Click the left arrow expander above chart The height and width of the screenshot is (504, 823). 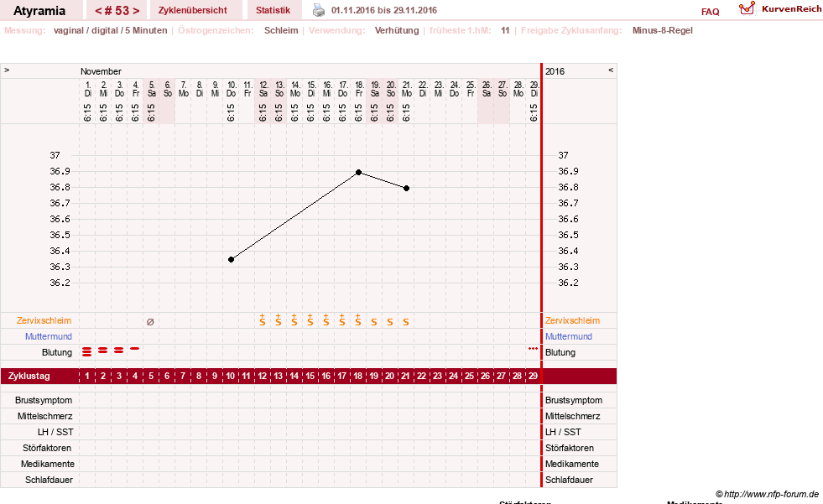point(7,70)
